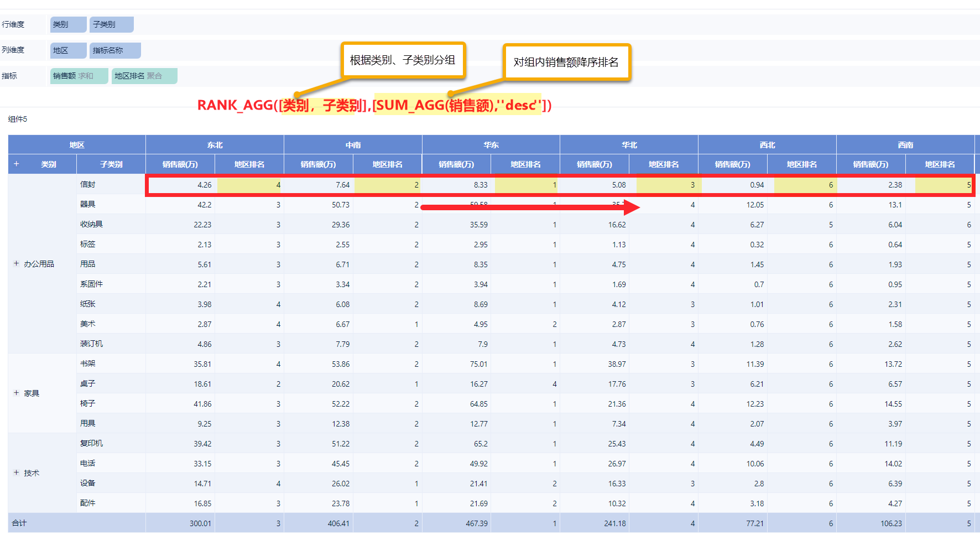
Task: Click the 销售额(万) header under 东北
Action: [180, 164]
